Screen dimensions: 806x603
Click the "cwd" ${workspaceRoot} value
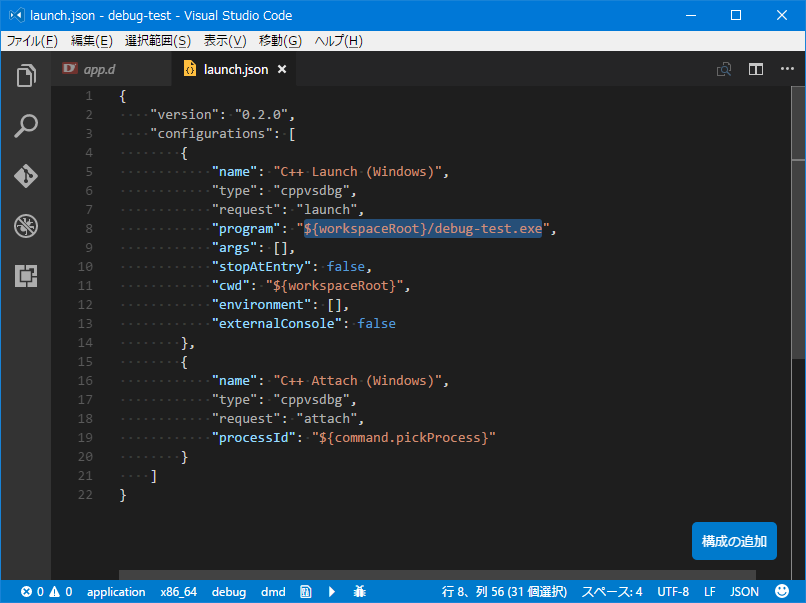335,285
